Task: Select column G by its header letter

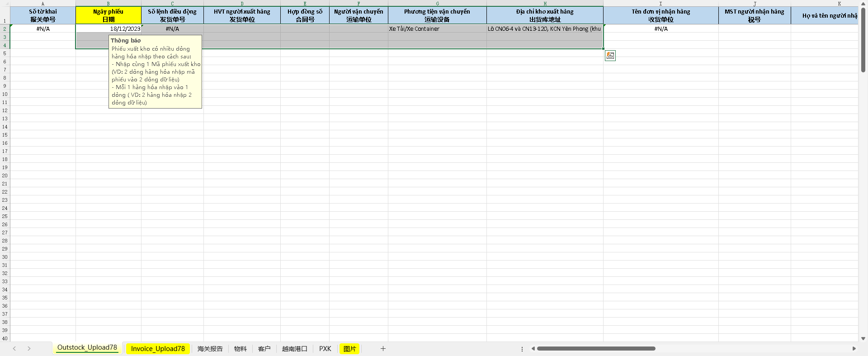Action: pos(437,4)
